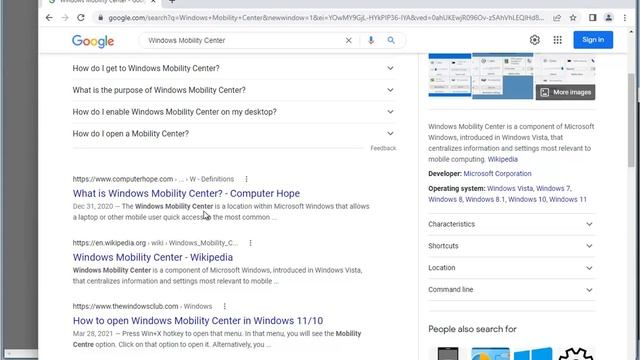The image size is (640, 360).
Task: Click the en.wikipedia.org URL breadcrumb
Action: [155, 243]
